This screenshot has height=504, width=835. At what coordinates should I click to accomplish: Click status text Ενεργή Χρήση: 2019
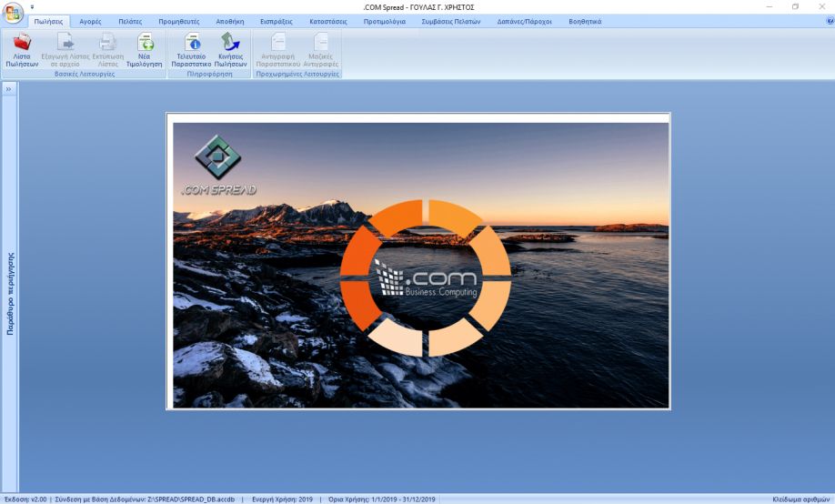(x=282, y=499)
